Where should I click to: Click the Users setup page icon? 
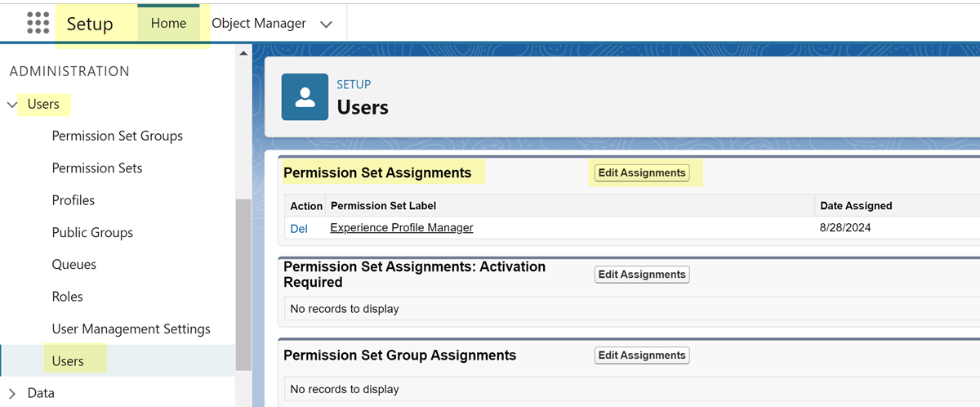(x=305, y=97)
